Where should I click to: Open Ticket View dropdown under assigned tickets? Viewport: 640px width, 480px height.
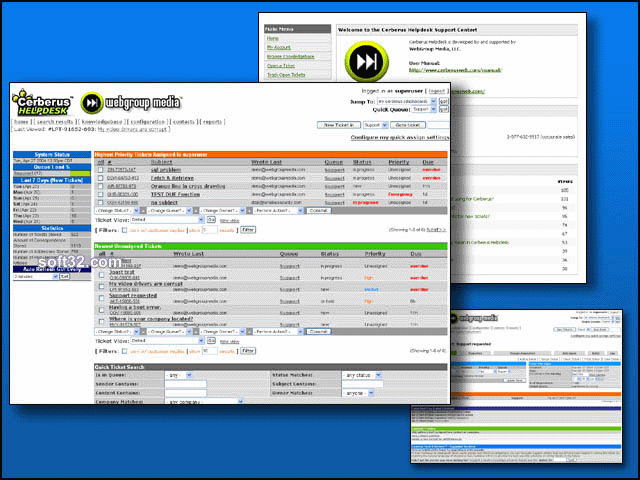(167, 220)
